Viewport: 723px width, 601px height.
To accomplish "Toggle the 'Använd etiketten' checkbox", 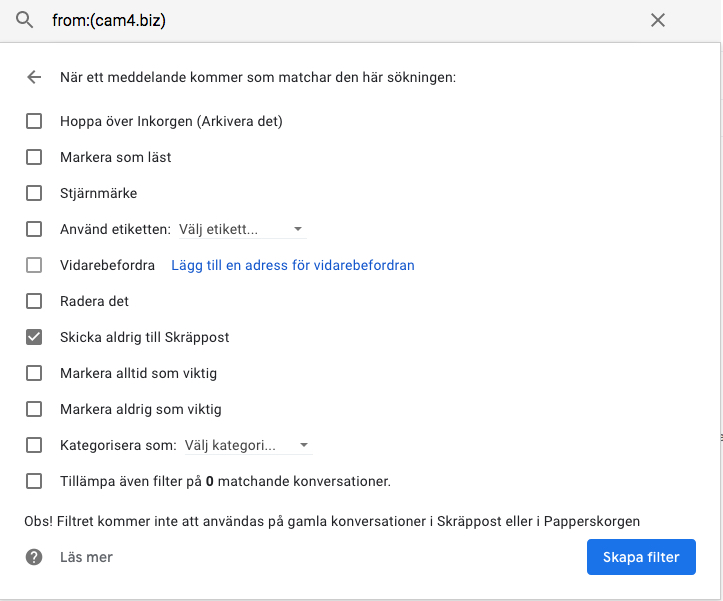I will pos(34,229).
